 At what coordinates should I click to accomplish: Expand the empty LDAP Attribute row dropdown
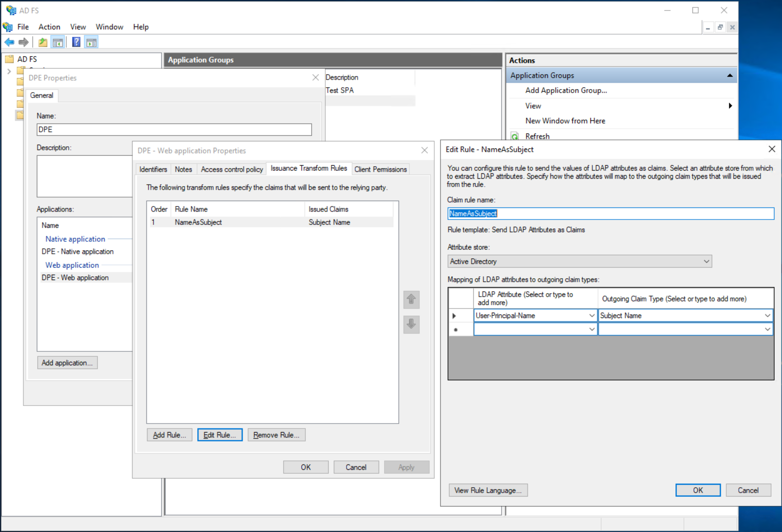point(592,329)
